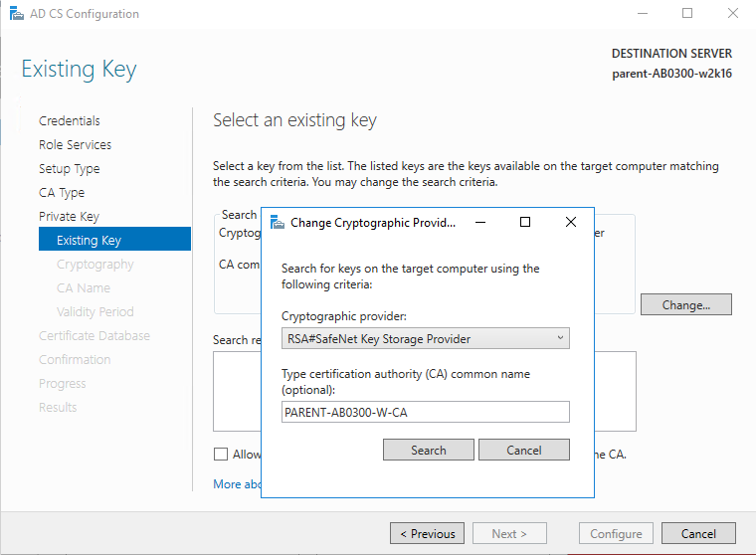Go to Setup Type step
Image resolution: width=756 pixels, height=555 pixels.
[70, 169]
